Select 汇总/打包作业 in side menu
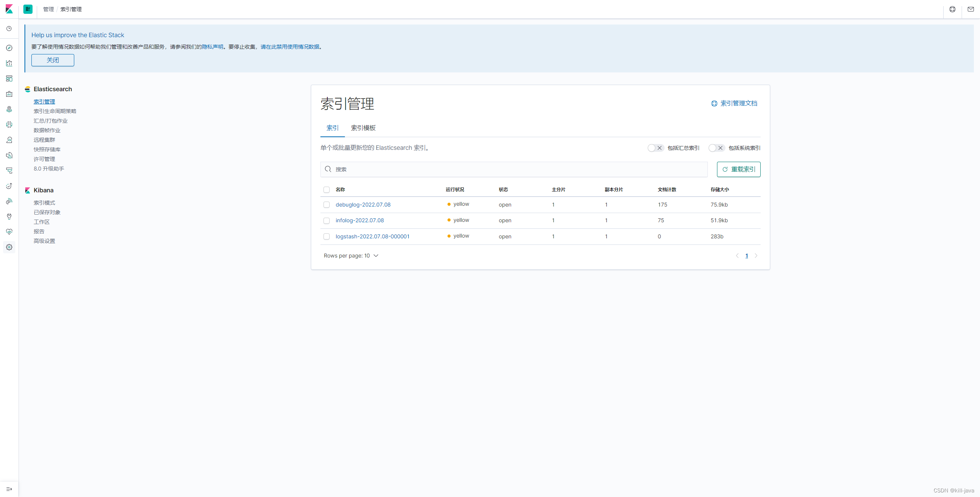The width and height of the screenshot is (980, 497). coord(51,121)
